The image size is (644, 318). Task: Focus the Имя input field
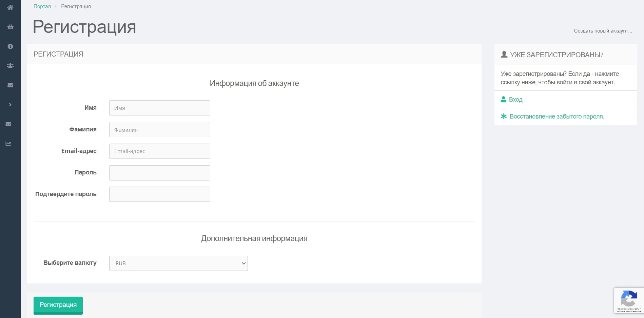[x=160, y=108]
